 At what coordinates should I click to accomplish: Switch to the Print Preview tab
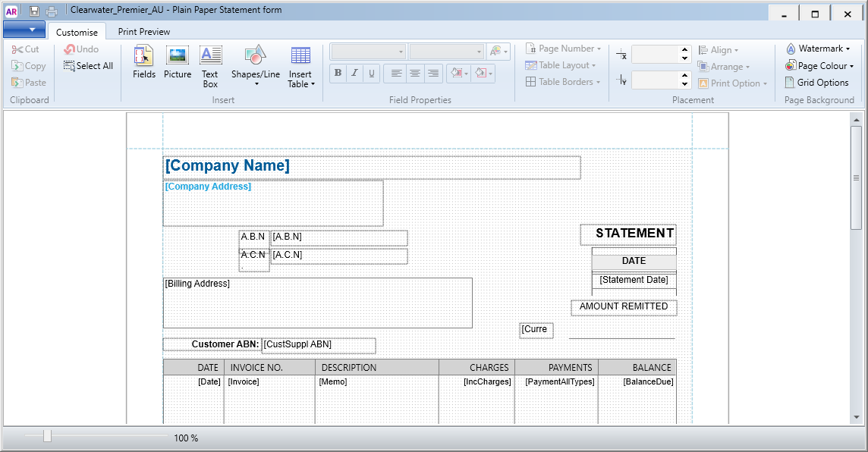143,32
